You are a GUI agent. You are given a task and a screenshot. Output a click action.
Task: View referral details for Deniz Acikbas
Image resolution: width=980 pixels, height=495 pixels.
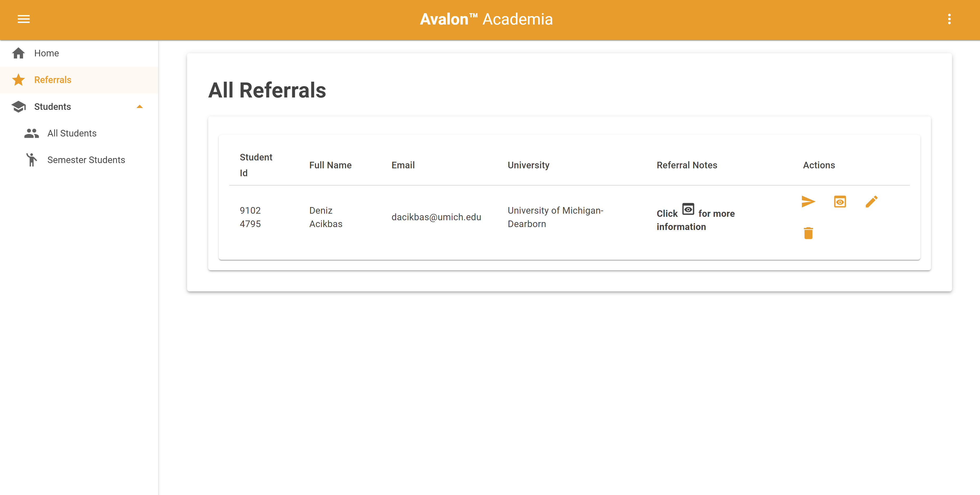[840, 202]
